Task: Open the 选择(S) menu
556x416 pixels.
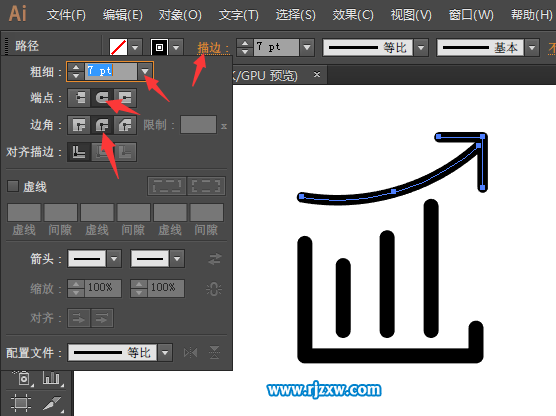Action: (x=295, y=15)
